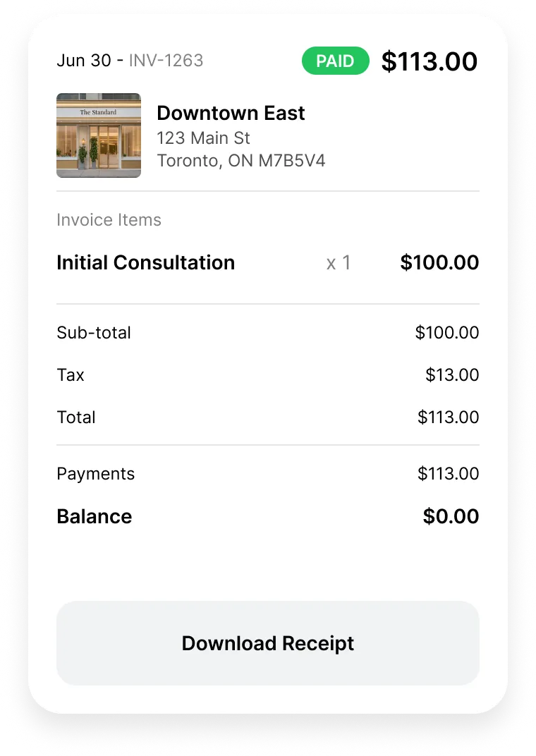Select the Sub-total row label
The image size is (536, 756).
pyautogui.click(x=94, y=333)
